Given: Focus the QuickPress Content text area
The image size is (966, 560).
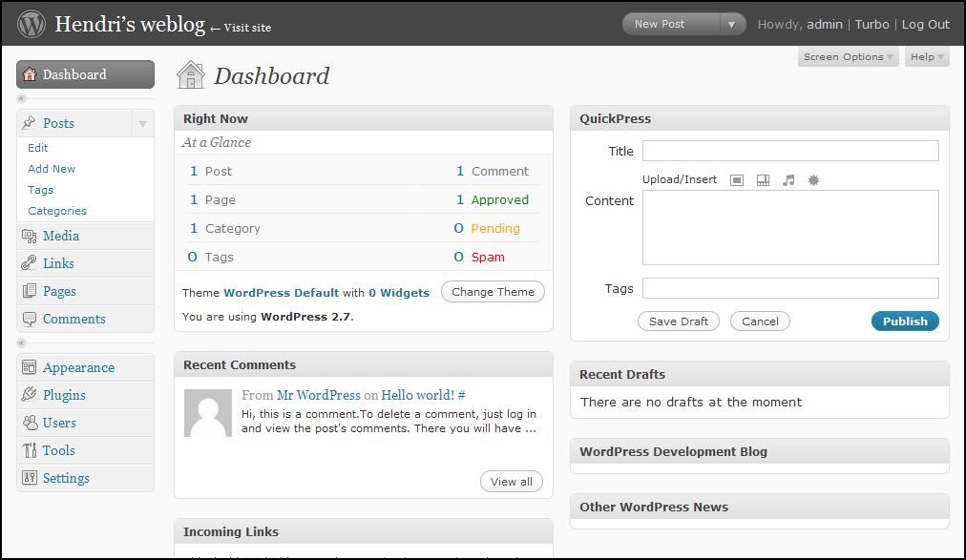Looking at the screenshot, I should 790,228.
